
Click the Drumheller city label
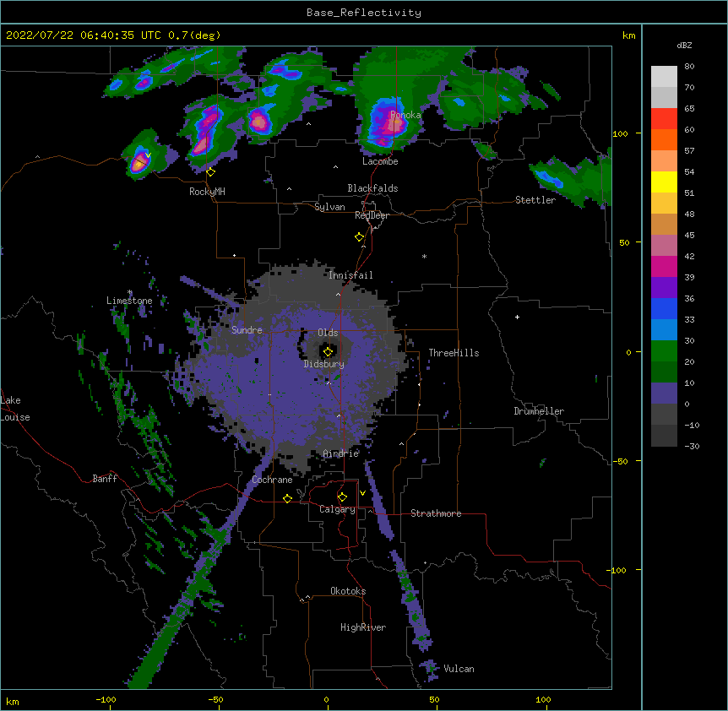pos(539,411)
